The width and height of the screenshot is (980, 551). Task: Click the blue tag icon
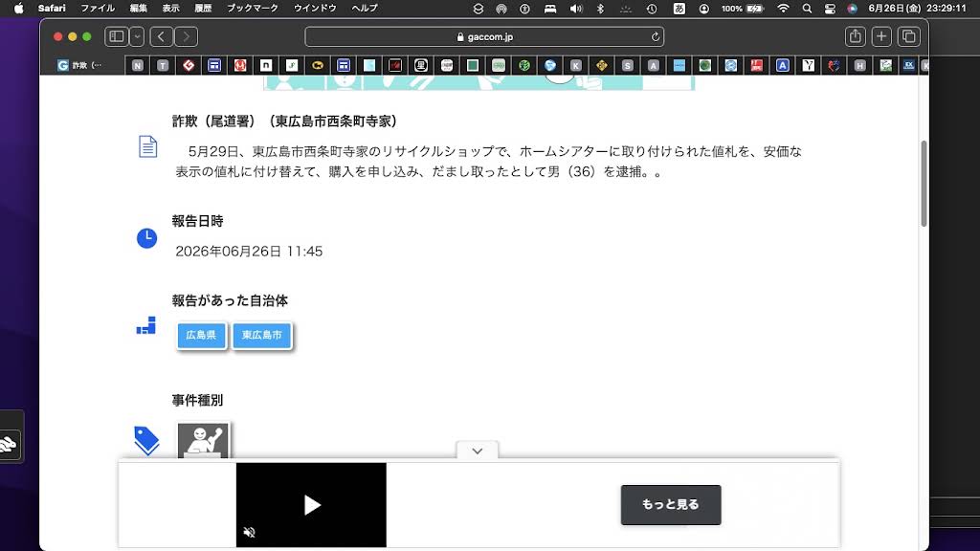[146, 440]
